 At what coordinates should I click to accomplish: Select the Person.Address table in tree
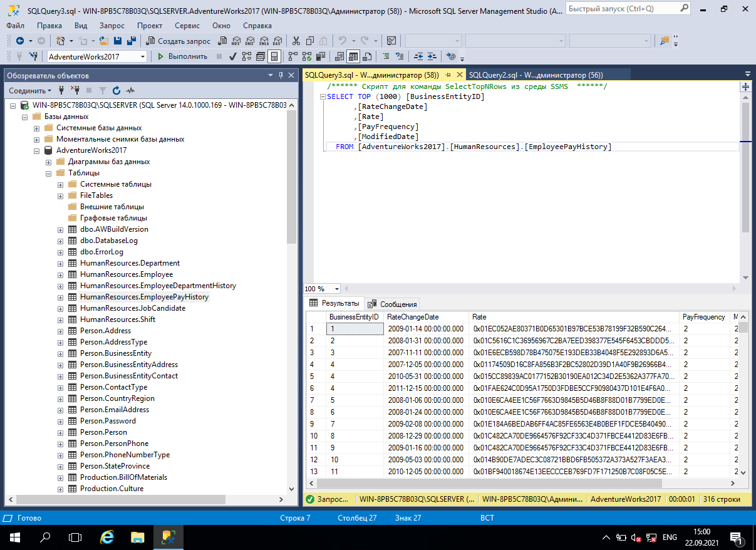pyautogui.click(x=105, y=331)
